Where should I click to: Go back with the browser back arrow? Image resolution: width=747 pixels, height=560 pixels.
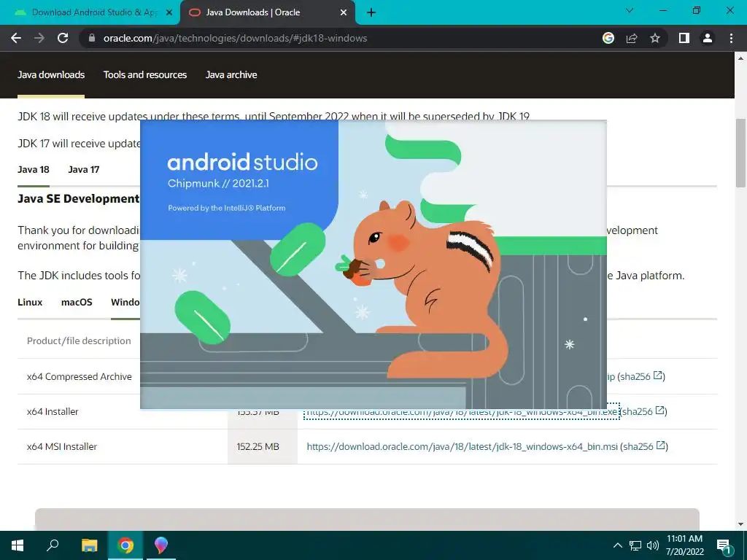16,38
